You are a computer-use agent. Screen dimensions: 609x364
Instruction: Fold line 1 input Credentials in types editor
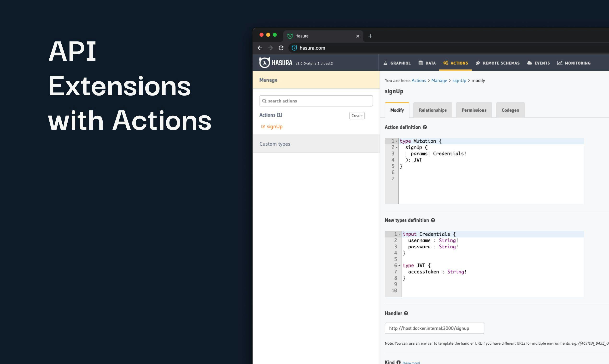[x=399, y=234]
